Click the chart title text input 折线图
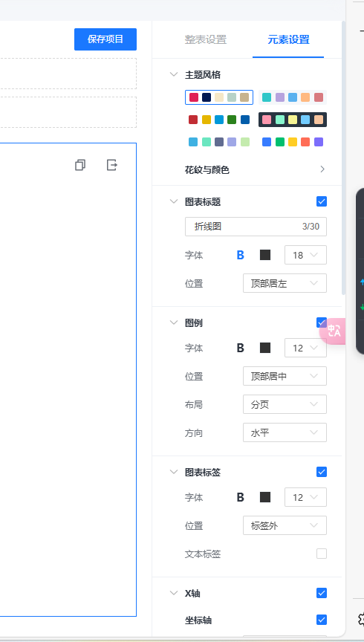 pos(256,227)
